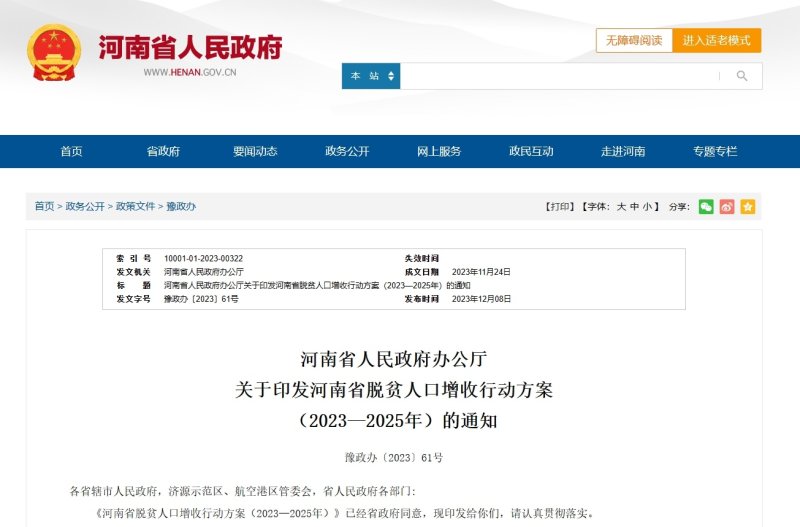Click 政策文件 in the breadcrumb trail
This screenshot has width=800, height=527.
click(135, 206)
